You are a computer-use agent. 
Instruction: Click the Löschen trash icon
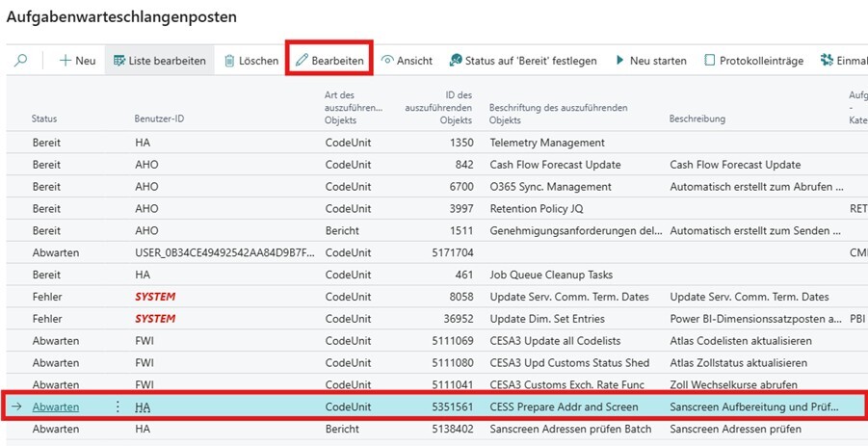[229, 61]
